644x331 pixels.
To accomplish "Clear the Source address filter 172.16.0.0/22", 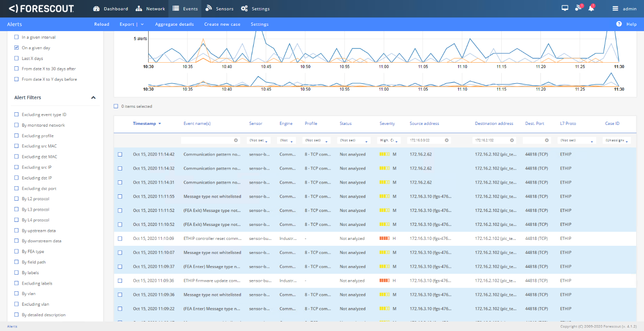I will click(447, 140).
